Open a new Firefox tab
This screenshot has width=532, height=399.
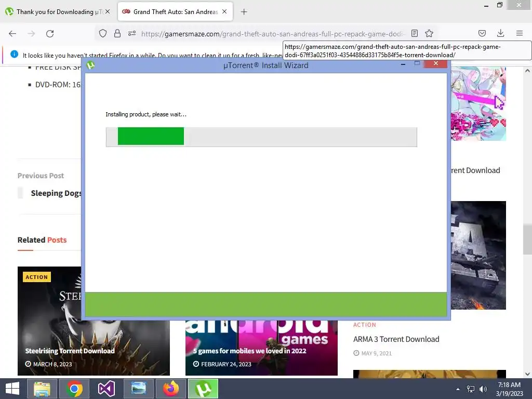pos(244,12)
